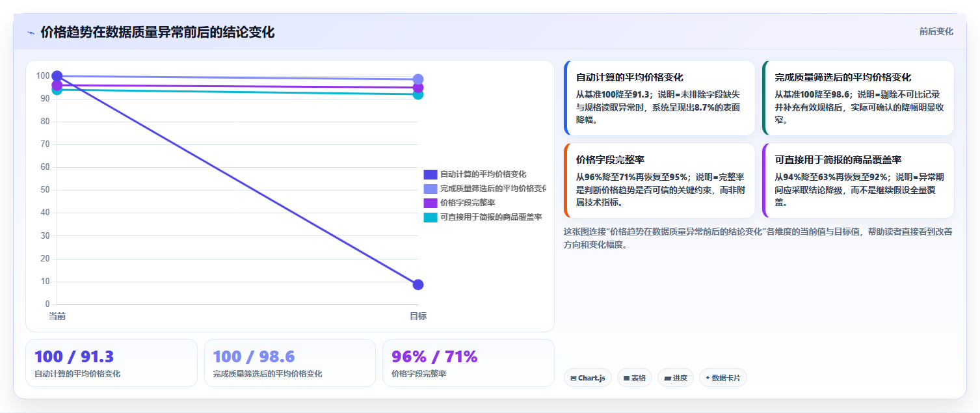Select the purple data point at 当前
Image resolution: width=980 pixels, height=413 pixels.
(57, 85)
